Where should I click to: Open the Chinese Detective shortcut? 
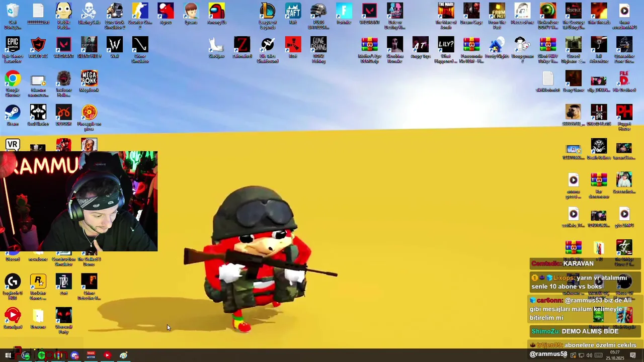click(x=89, y=287)
